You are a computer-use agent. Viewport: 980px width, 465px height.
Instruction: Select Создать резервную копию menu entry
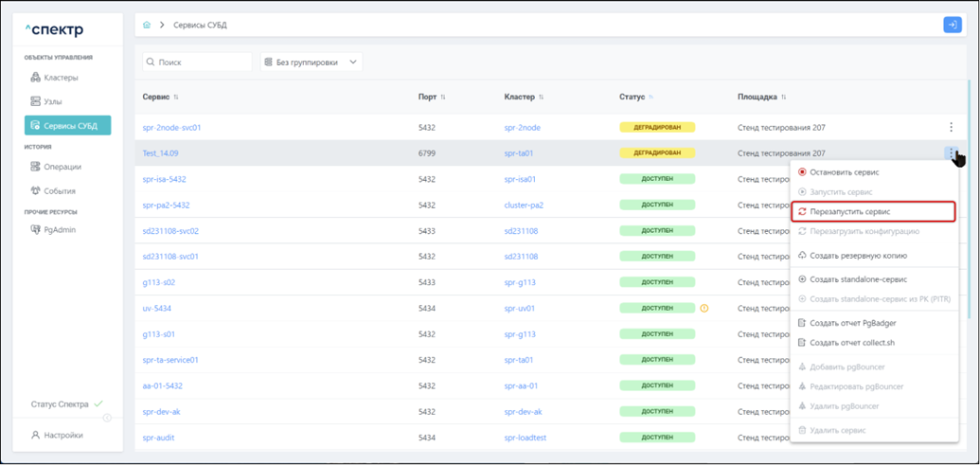(858, 256)
